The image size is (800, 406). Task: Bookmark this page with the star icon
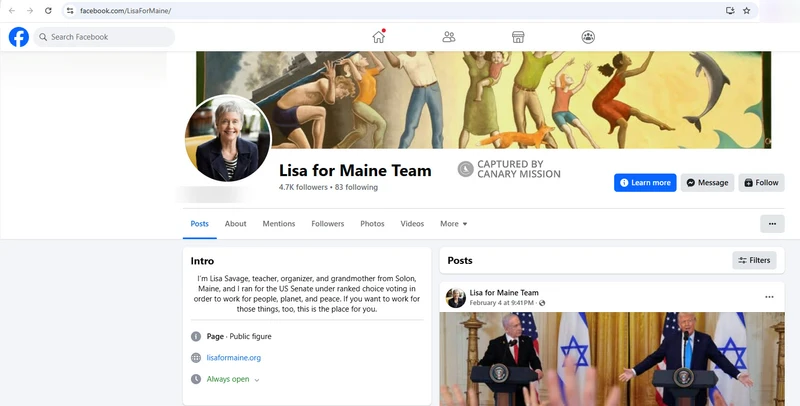pyautogui.click(x=746, y=11)
